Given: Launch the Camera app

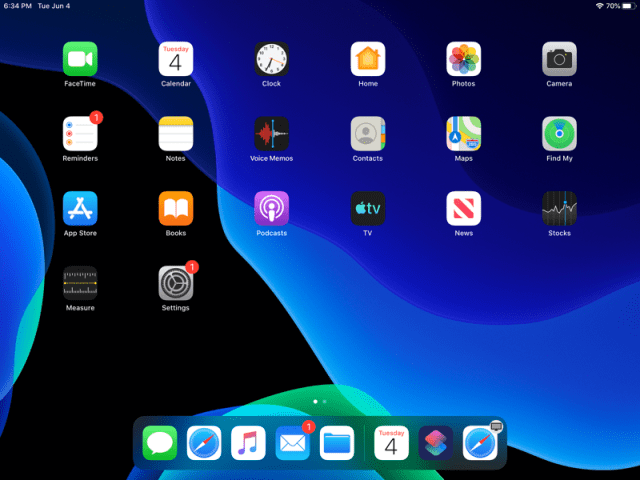Looking at the screenshot, I should coord(559,59).
